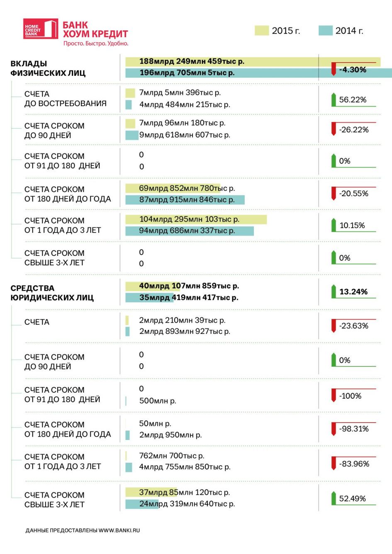Click the green up arrow beside 56.22%
This screenshot has width=392, height=554.
pos(334,100)
